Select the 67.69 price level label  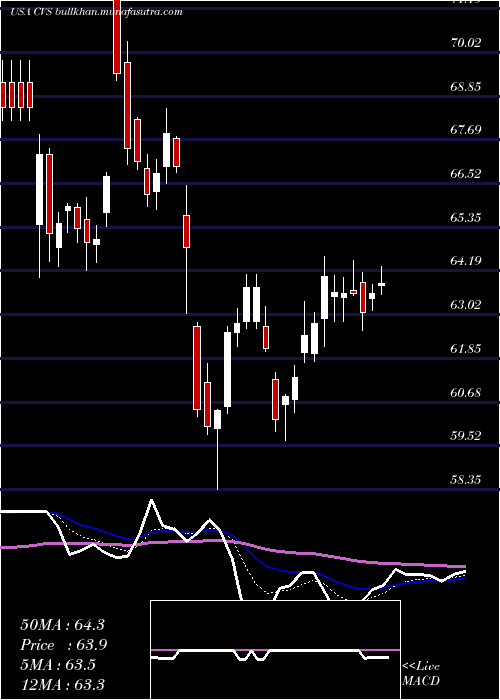(x=467, y=130)
